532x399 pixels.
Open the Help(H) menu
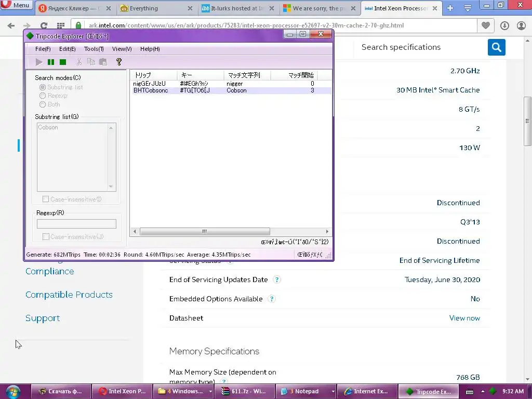tap(150, 49)
